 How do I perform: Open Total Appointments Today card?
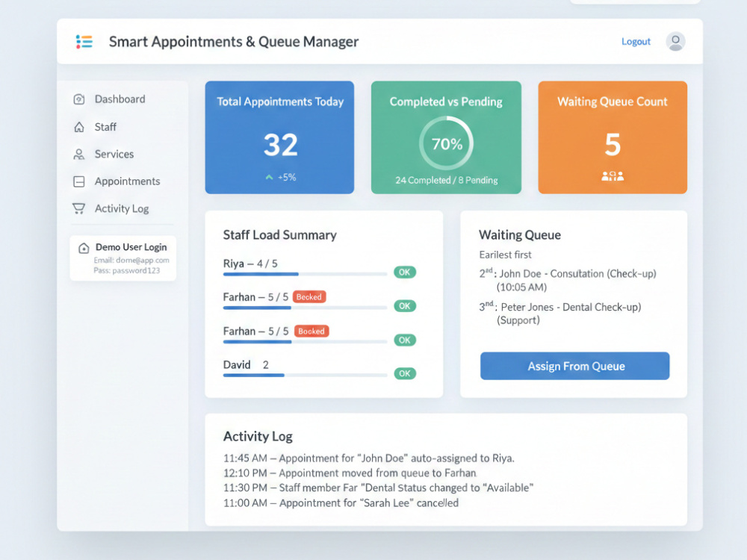point(279,137)
